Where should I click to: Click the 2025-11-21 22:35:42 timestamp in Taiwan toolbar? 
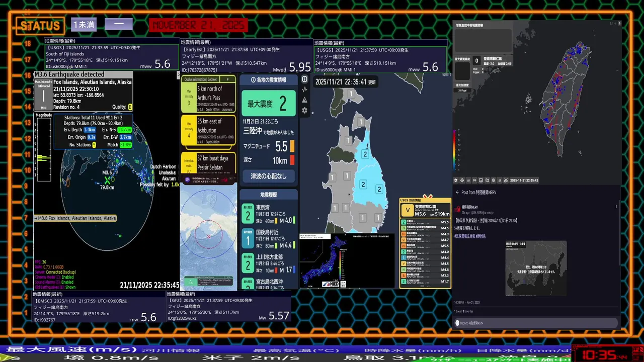(x=524, y=180)
